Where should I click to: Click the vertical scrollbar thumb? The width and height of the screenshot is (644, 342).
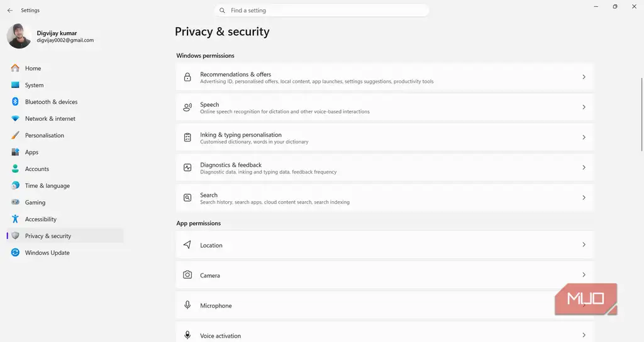(642, 114)
